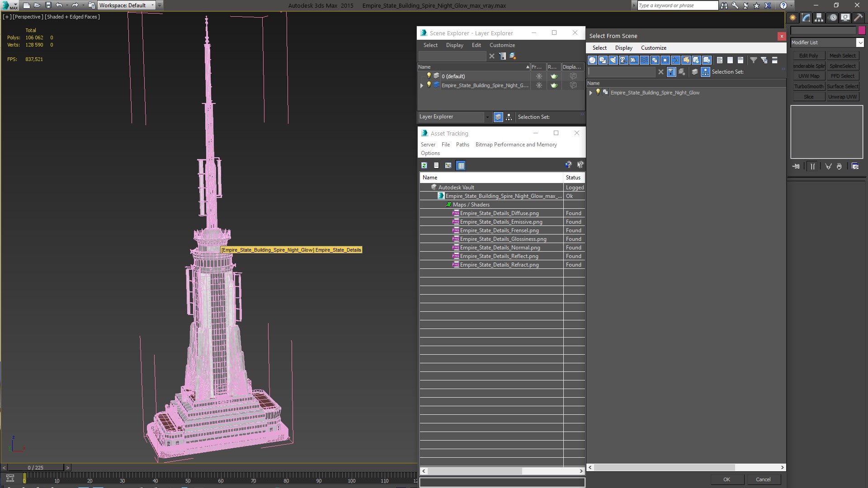This screenshot has height=488, width=868.
Task: Open the Modifier List dropdown
Action: pyautogui.click(x=827, y=42)
